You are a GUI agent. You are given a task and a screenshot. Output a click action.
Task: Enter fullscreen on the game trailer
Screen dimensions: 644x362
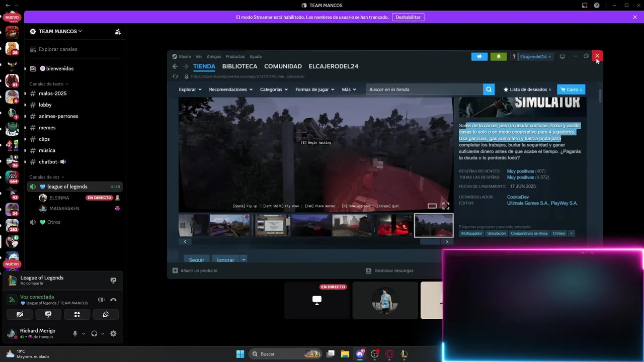[445, 206]
